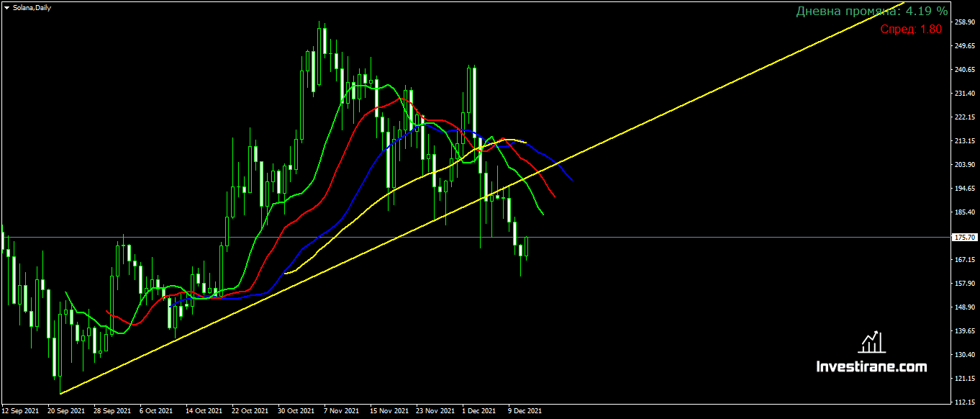Click the 258.95 price axis label
This screenshot has width=980, height=419.
pos(964,22)
